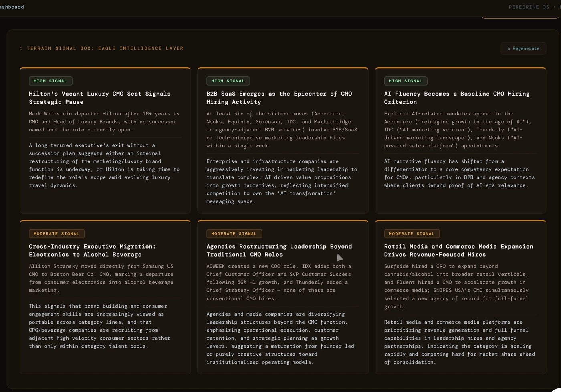This screenshot has width=561, height=392.
Task: Click the circle icon before Terrain Signal Box
Action: pyautogui.click(x=21, y=48)
